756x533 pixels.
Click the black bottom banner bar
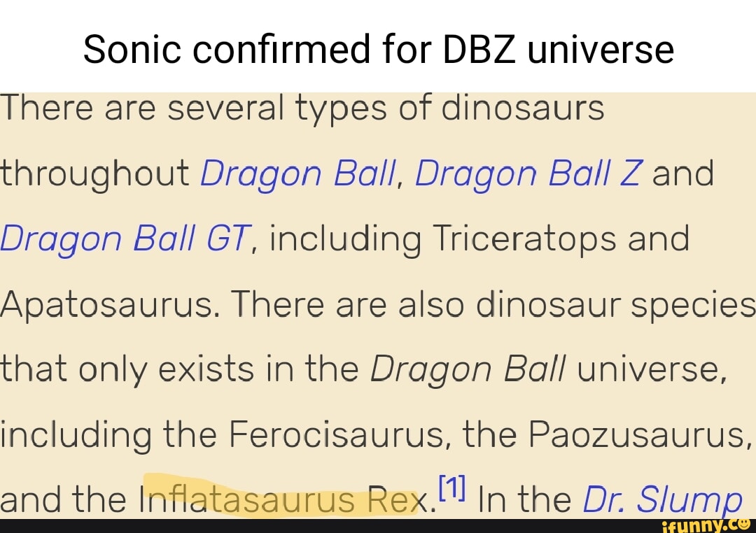(378, 526)
